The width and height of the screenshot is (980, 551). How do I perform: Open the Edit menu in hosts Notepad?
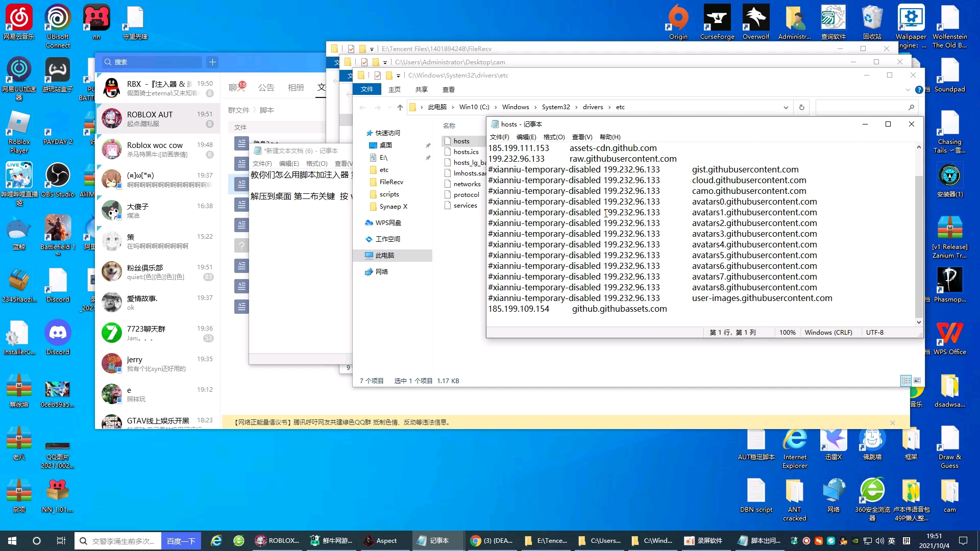pos(526,137)
